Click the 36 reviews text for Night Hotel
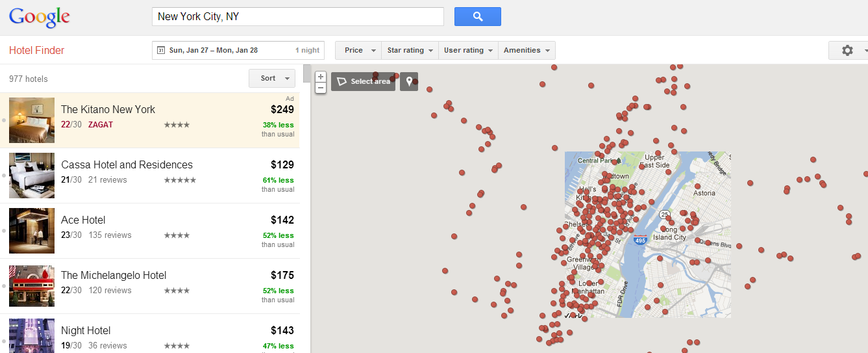The image size is (868, 353). [108, 346]
